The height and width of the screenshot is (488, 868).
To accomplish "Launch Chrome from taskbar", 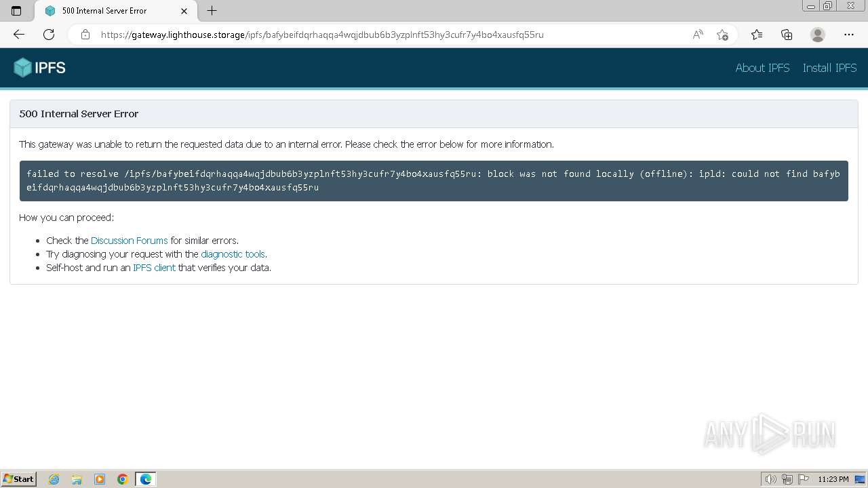I will tap(123, 479).
